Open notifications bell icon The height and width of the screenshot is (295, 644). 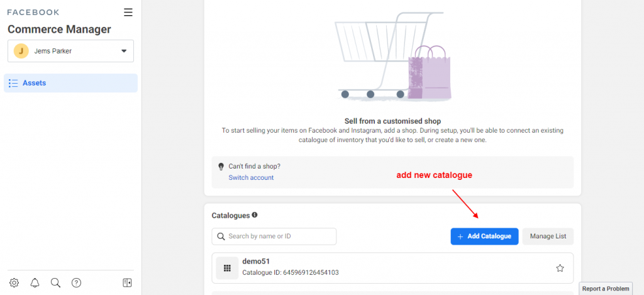pyautogui.click(x=35, y=282)
